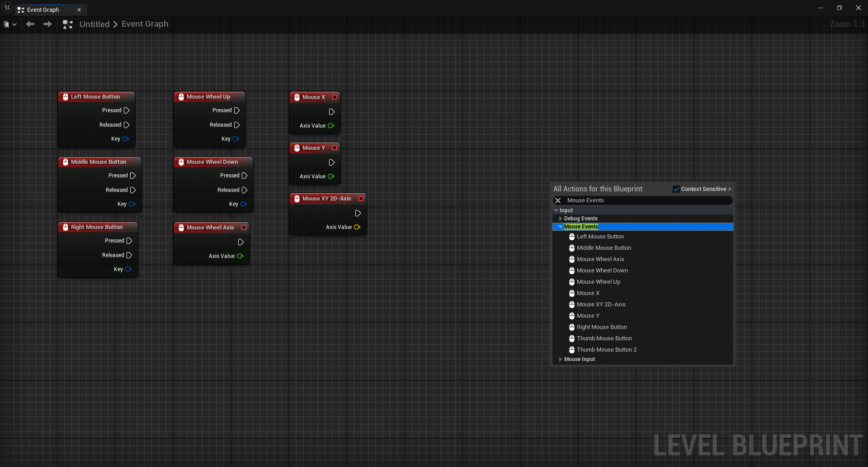The height and width of the screenshot is (467, 868).
Task: Click the exec output pin on Mouse Wheel Axis
Action: pyautogui.click(x=241, y=242)
